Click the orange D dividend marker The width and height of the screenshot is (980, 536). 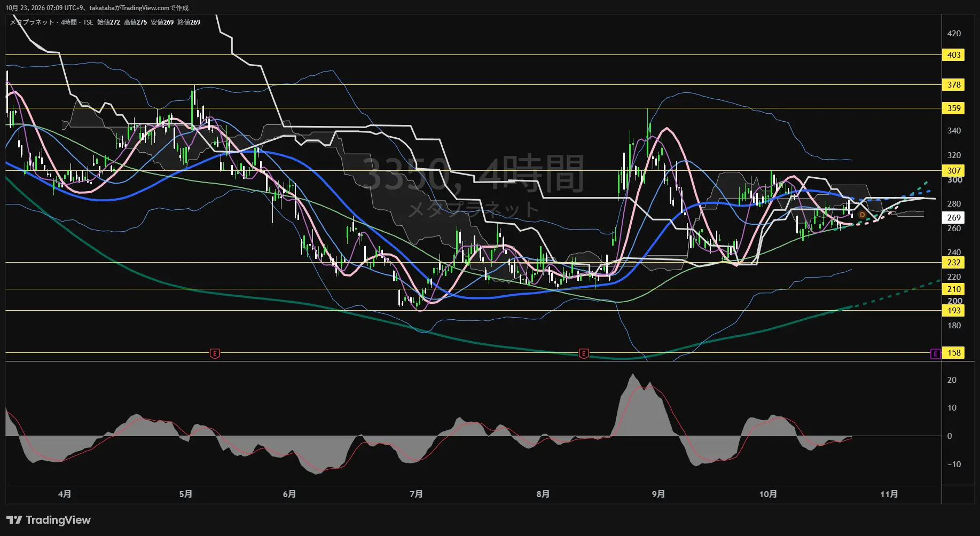point(862,215)
